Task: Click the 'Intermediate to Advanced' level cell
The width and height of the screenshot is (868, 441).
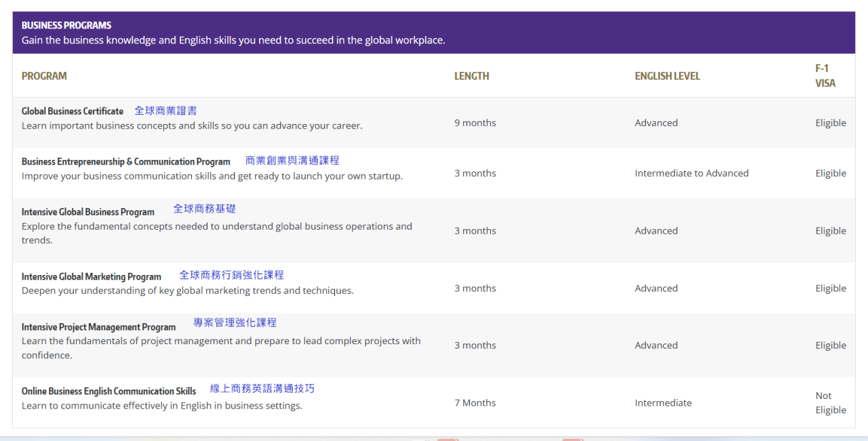Action: point(692,173)
